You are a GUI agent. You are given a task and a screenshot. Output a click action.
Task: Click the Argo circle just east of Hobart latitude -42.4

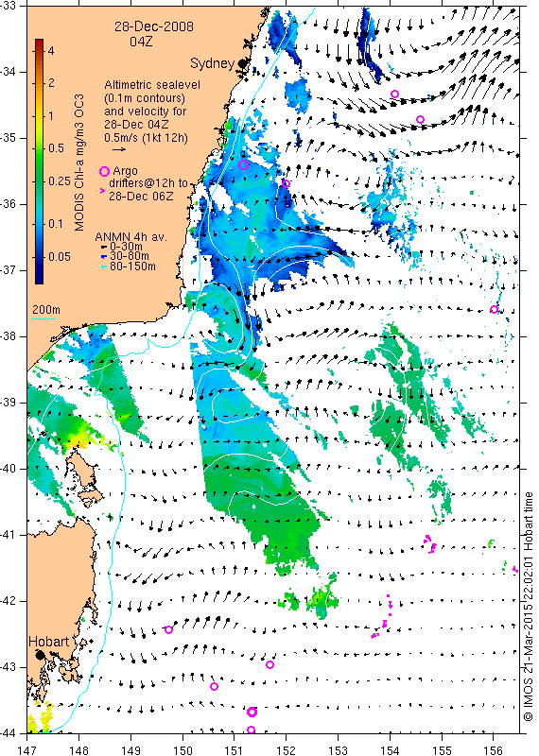[x=168, y=629]
